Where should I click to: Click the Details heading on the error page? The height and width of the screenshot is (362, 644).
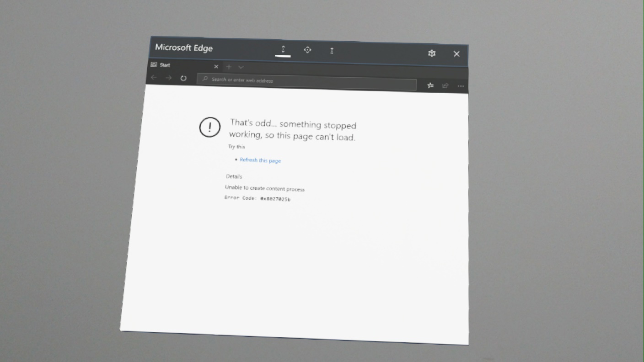click(234, 176)
